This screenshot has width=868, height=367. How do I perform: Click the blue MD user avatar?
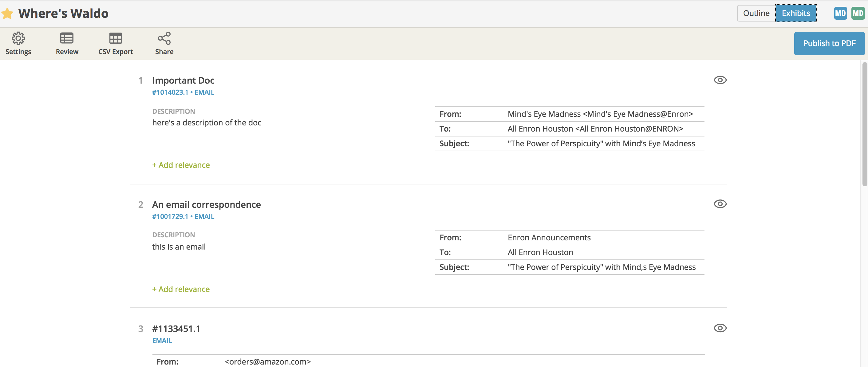(x=840, y=13)
